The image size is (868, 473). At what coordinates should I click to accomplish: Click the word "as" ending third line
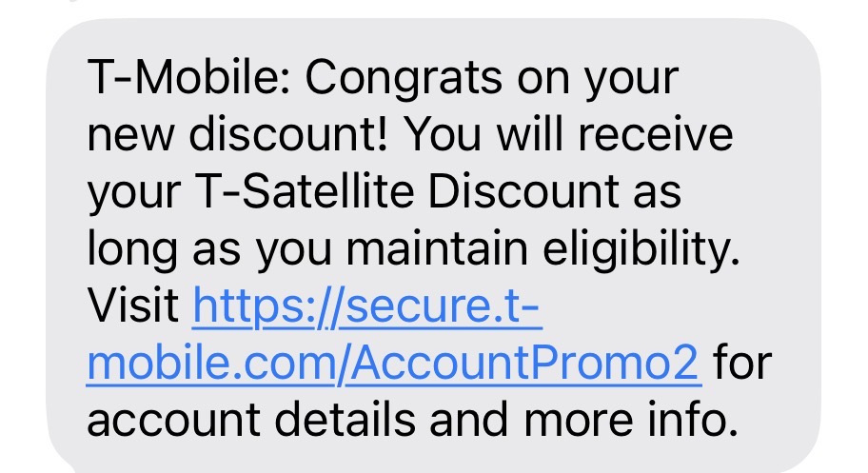click(658, 192)
